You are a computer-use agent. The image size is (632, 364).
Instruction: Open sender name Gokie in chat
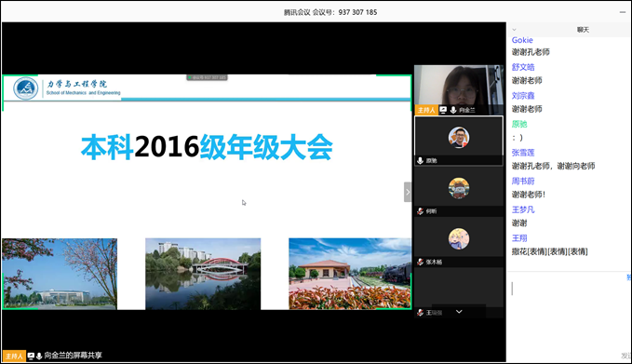pyautogui.click(x=522, y=40)
